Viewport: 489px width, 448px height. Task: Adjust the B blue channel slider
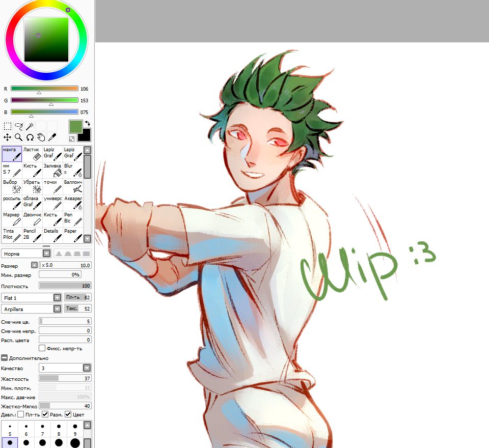pos(44,111)
